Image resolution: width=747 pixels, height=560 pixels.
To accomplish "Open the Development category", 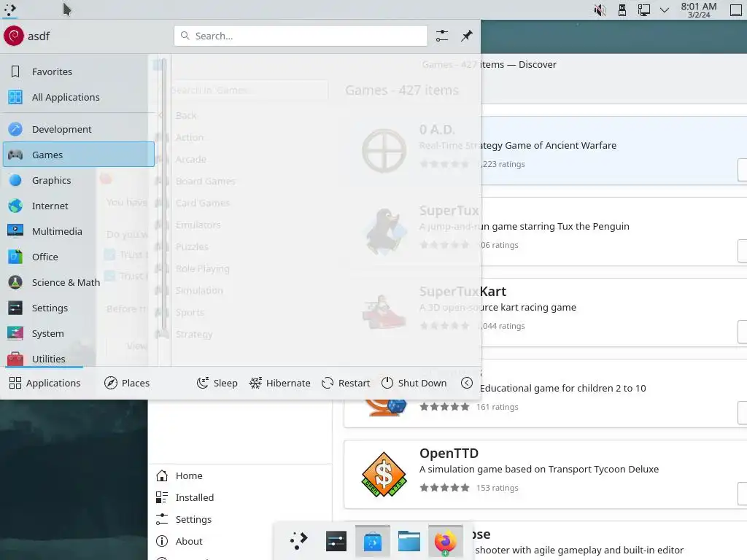I will (79, 129).
